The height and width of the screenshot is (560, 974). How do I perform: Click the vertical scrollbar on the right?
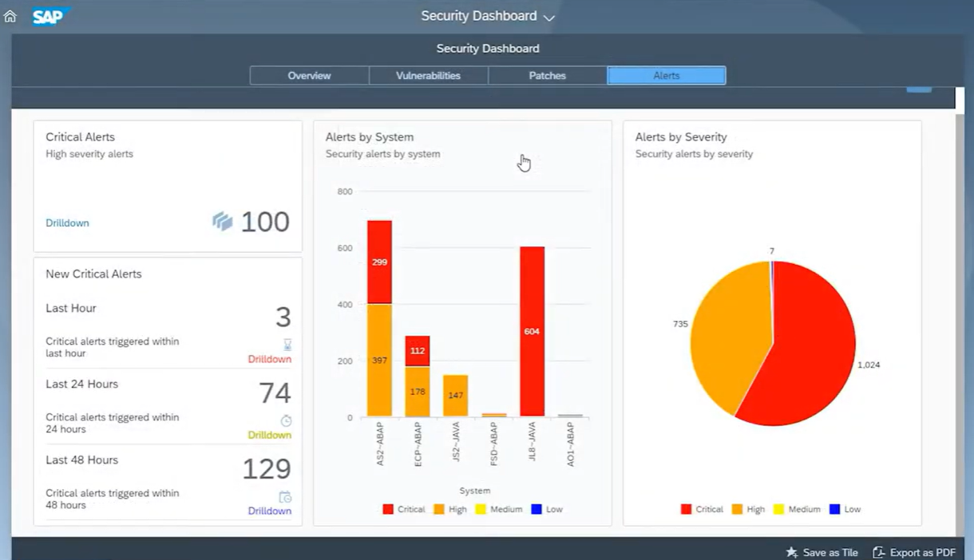[x=960, y=319]
